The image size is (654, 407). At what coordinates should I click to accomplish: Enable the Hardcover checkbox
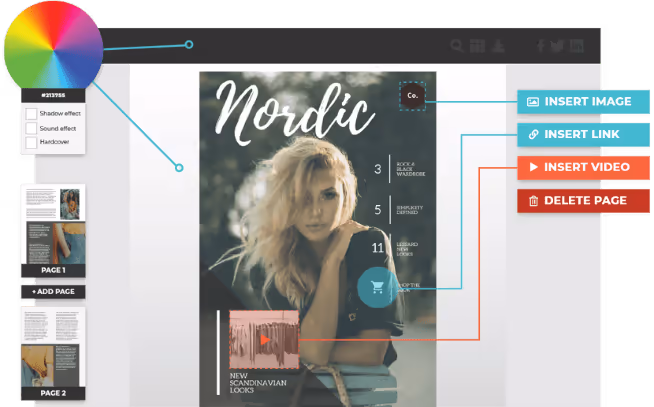[x=31, y=142]
